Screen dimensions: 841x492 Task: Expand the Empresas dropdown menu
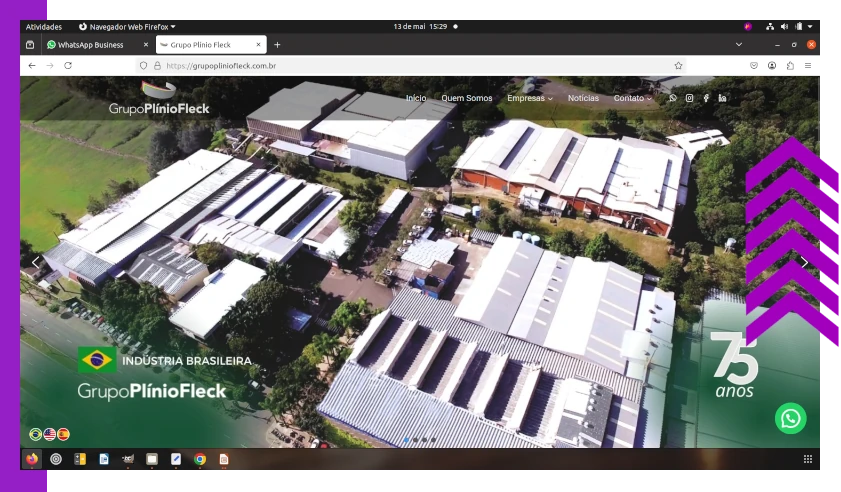coord(529,98)
